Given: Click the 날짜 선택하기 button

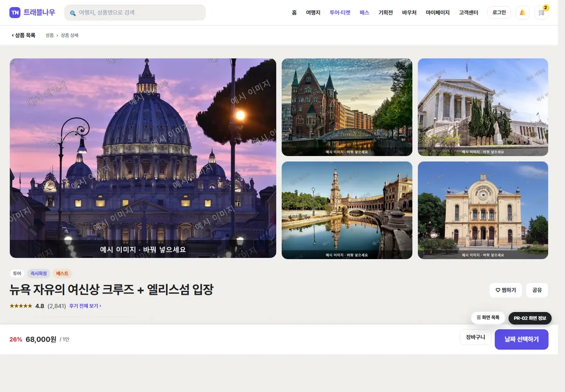Looking at the screenshot, I should point(521,339).
